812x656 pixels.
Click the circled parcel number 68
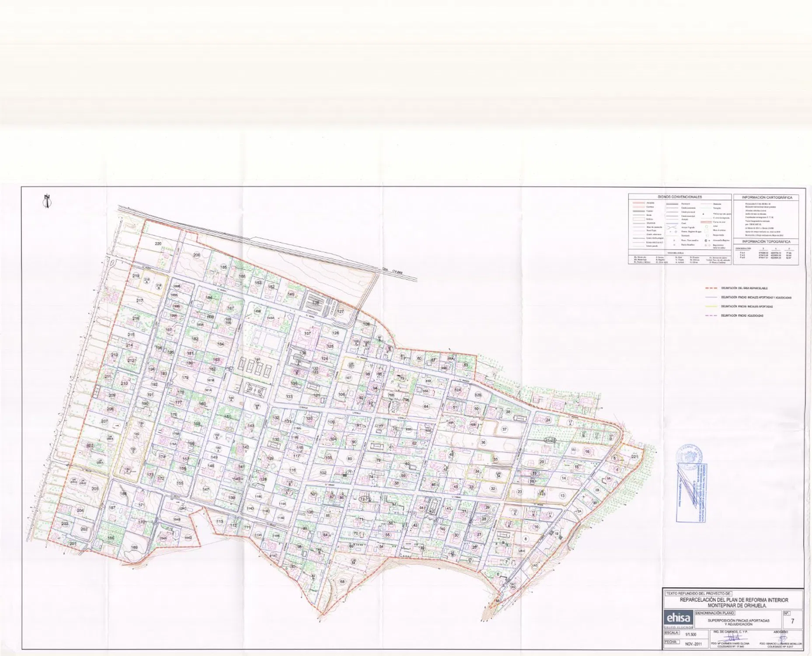coord(342,582)
